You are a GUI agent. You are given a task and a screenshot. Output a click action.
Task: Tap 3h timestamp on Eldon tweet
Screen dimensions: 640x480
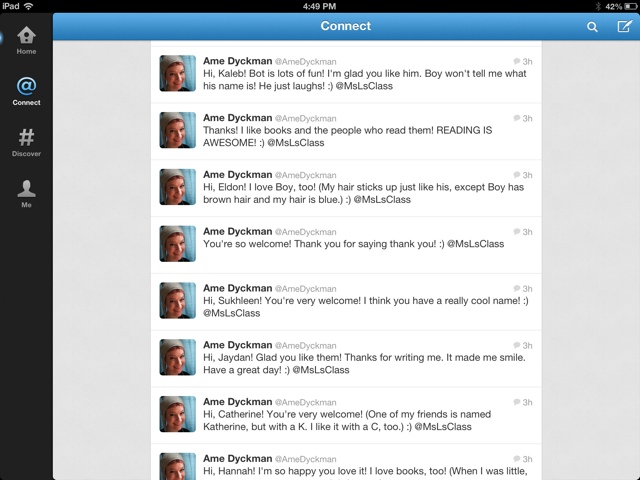click(x=527, y=175)
